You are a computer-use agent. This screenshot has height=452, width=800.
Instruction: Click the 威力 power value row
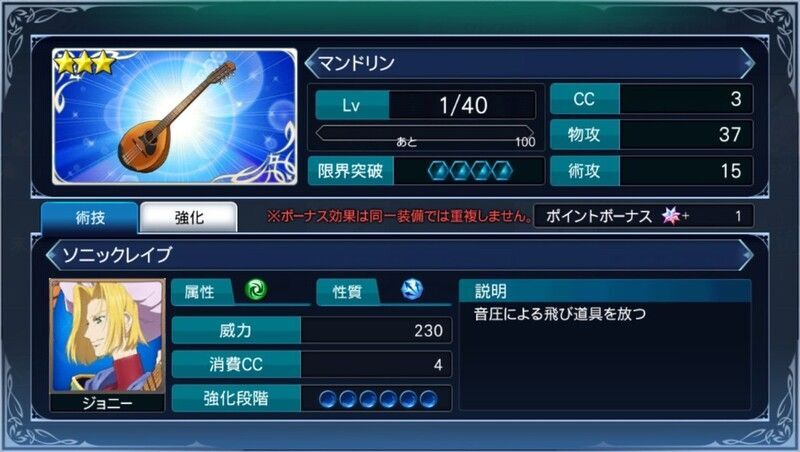pos(312,331)
